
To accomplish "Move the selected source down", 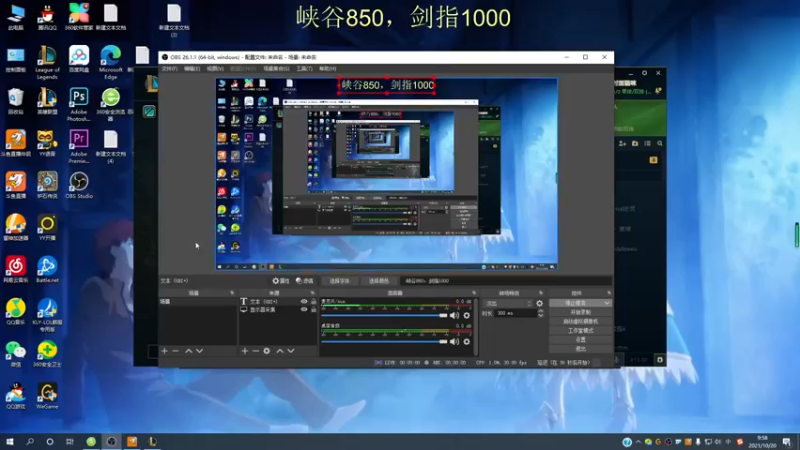I will click(291, 351).
